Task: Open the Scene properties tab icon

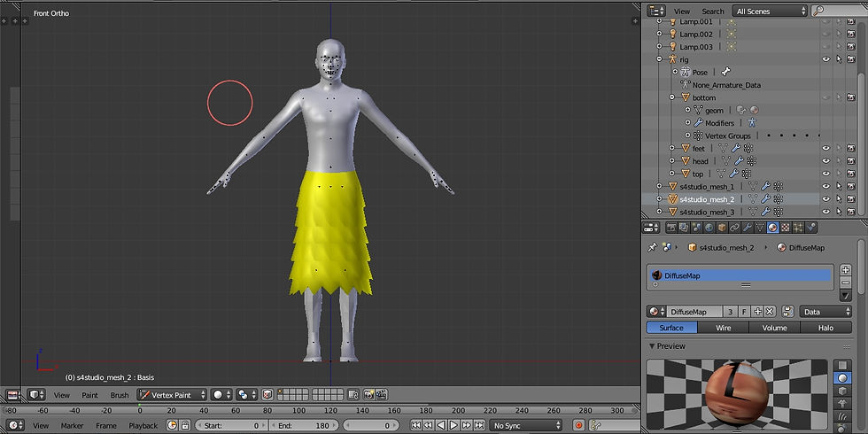Action: coord(696,228)
